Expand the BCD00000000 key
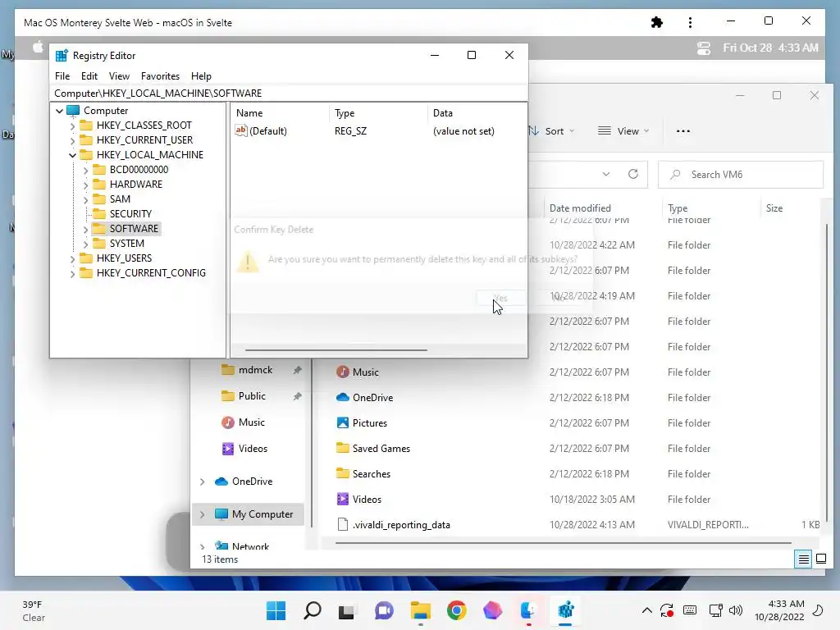This screenshot has height=630, width=840. [x=85, y=171]
